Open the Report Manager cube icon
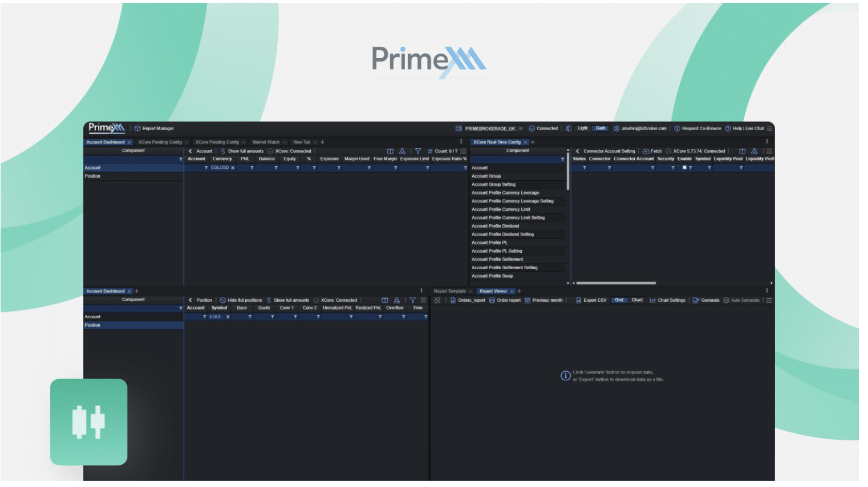Screen dimensions: 868x487 (x=137, y=128)
